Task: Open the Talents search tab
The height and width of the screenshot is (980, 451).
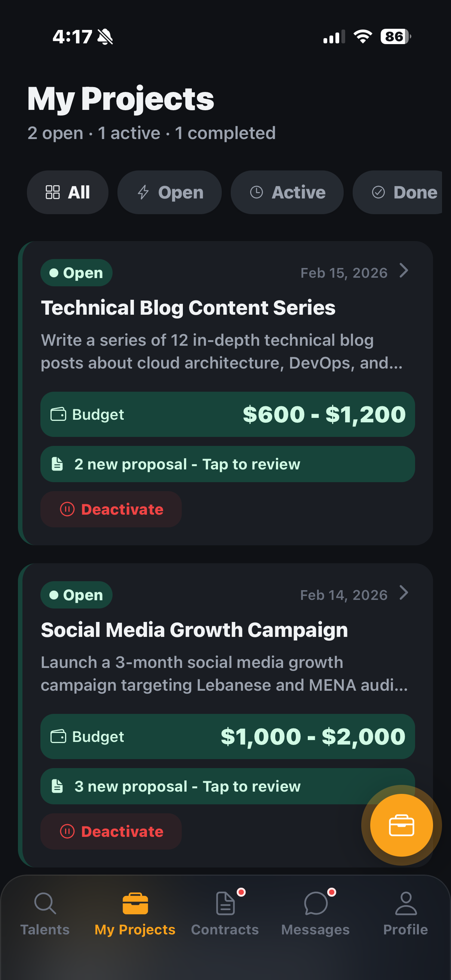Action: (45, 913)
